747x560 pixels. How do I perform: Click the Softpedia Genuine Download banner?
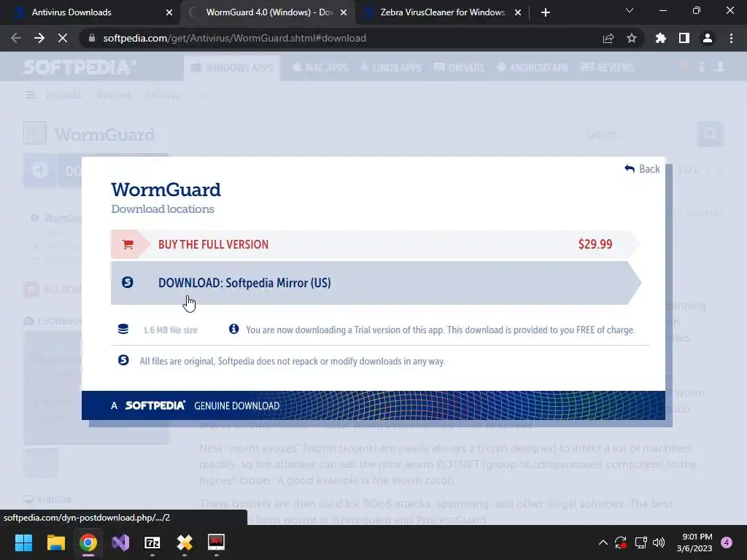point(373,405)
